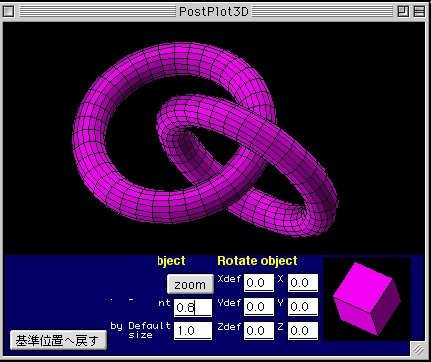This screenshot has height=362, width=431.
Task: Focus the X rotation angle field
Action: (303, 283)
